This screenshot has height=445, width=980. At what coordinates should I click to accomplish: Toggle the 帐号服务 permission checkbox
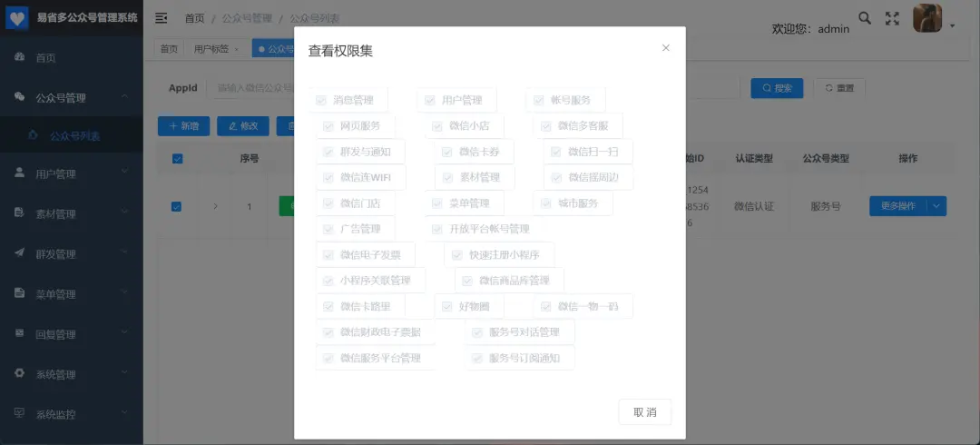coord(538,100)
